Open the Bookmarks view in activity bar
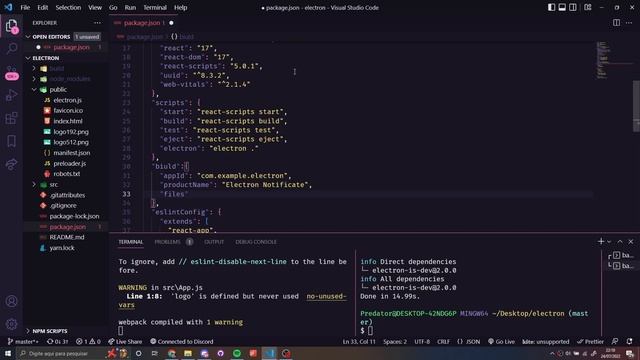This screenshot has width=640, height=360. [11, 141]
